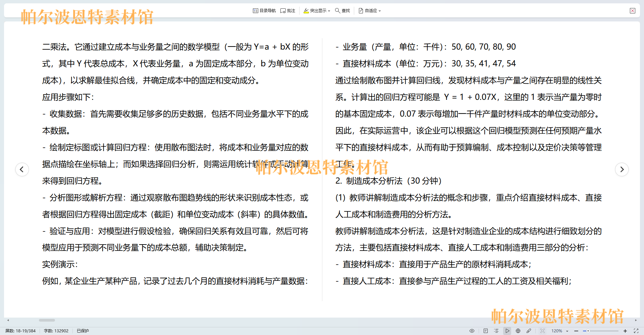Click the zoom slider handle
Image resolution: width=644 pixels, height=335 pixels.
coord(588,331)
